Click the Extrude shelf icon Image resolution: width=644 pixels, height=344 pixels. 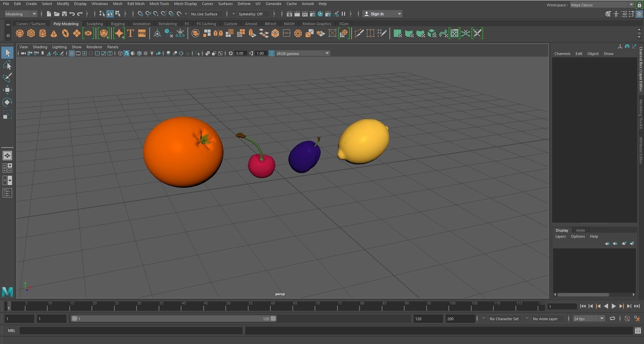click(x=252, y=34)
